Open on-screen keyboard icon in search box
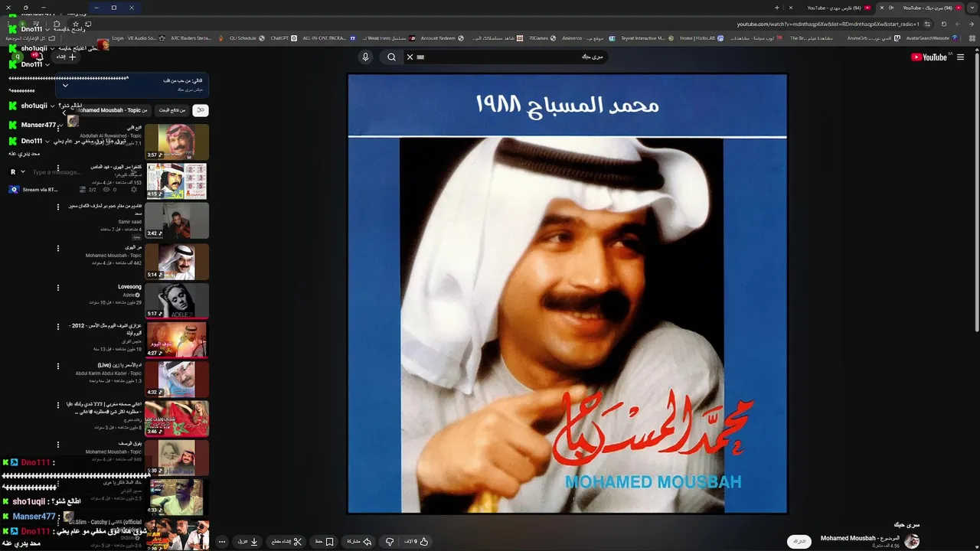 pyautogui.click(x=420, y=57)
